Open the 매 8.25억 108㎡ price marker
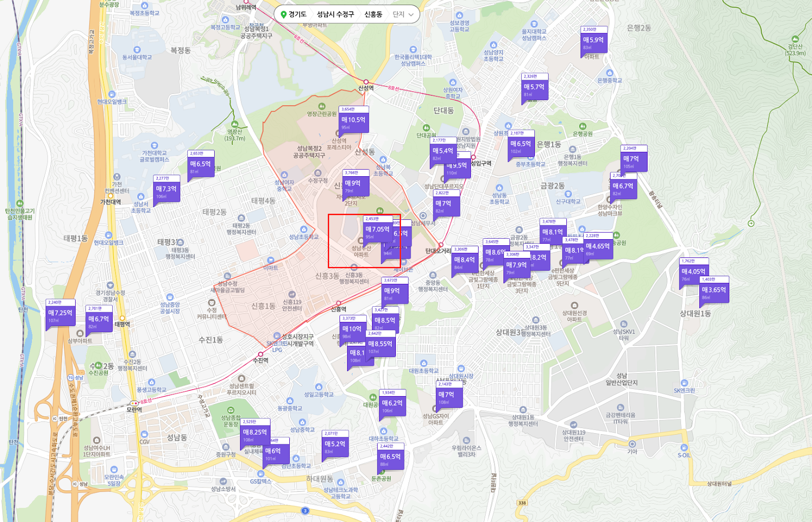The height and width of the screenshot is (522, 812). 255,433
